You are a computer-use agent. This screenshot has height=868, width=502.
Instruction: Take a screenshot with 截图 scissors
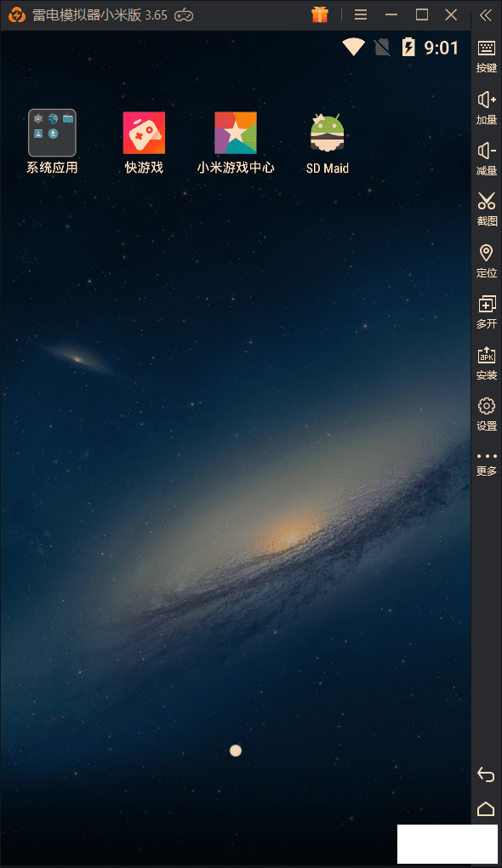(487, 209)
